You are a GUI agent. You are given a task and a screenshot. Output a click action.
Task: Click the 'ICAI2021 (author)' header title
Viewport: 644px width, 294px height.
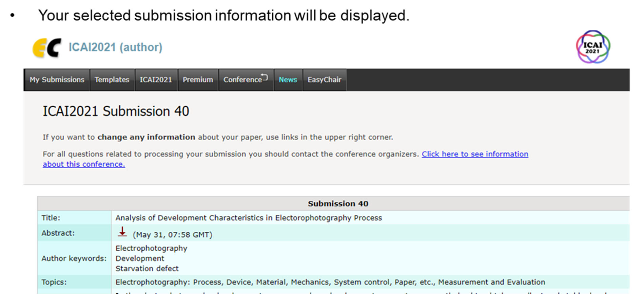(115, 47)
